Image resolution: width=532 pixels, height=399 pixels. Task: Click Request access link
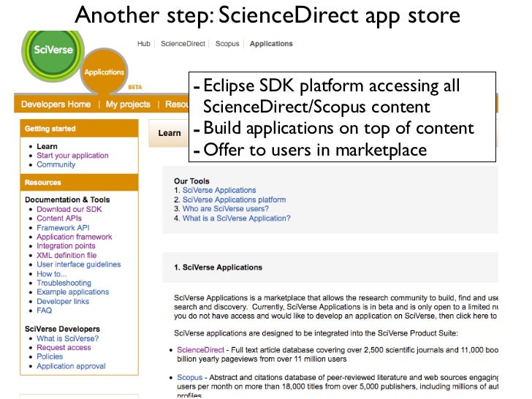pos(64,347)
